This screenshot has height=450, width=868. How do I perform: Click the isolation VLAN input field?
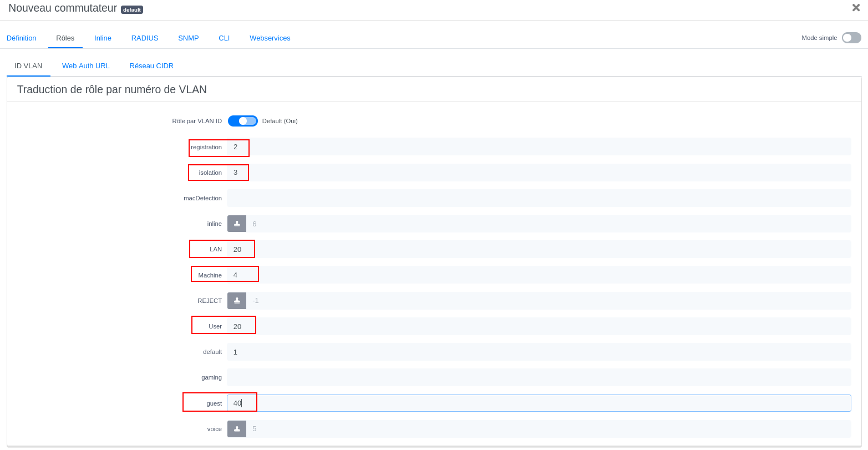point(539,173)
